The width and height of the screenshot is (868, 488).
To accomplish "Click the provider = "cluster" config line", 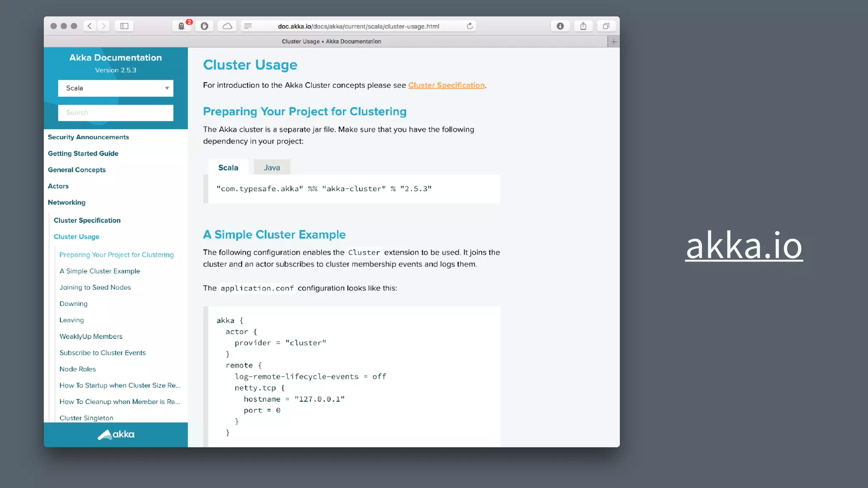I will click(x=280, y=343).
